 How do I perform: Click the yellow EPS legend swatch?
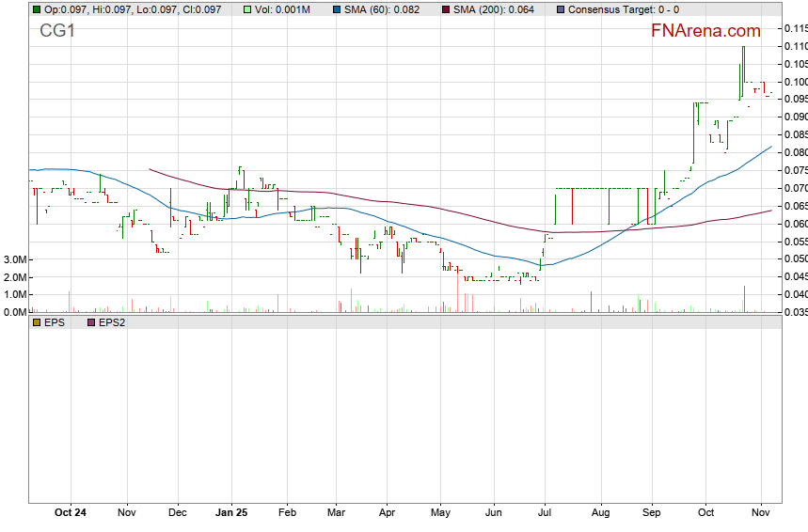(x=36, y=322)
